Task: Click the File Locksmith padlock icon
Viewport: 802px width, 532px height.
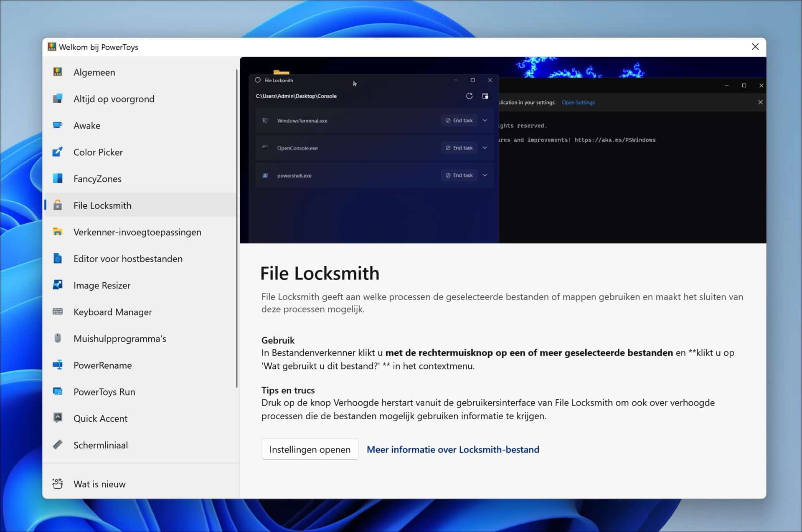Action: 58,205
